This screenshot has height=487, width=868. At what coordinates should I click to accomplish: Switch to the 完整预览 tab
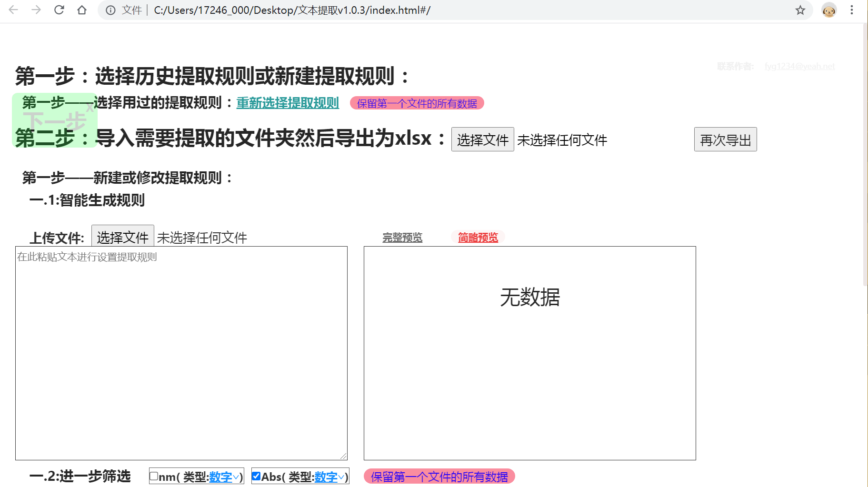402,238
